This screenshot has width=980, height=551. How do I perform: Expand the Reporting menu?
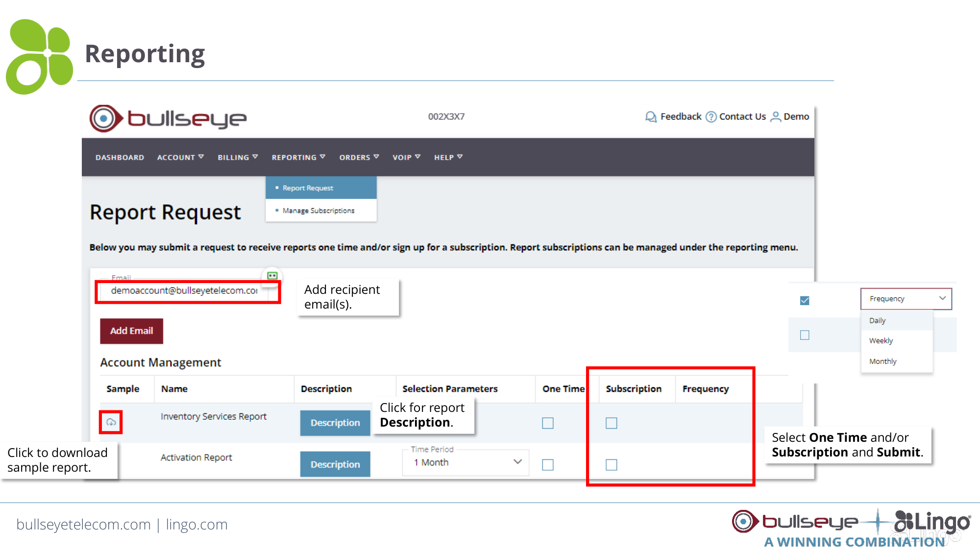pos(298,157)
